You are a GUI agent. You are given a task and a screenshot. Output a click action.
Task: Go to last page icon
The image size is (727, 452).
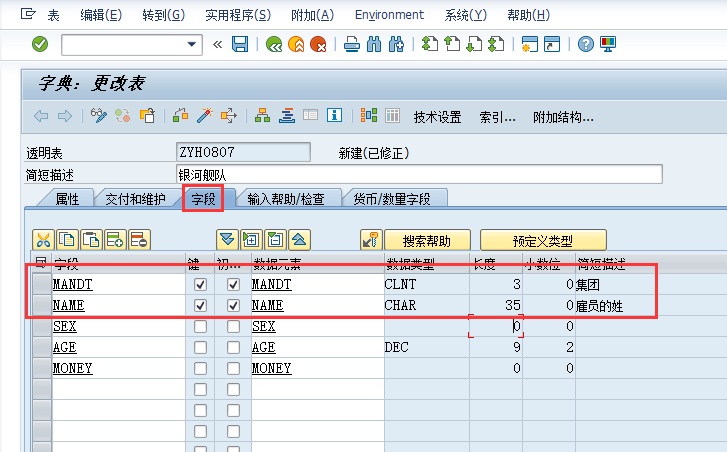tap(496, 45)
